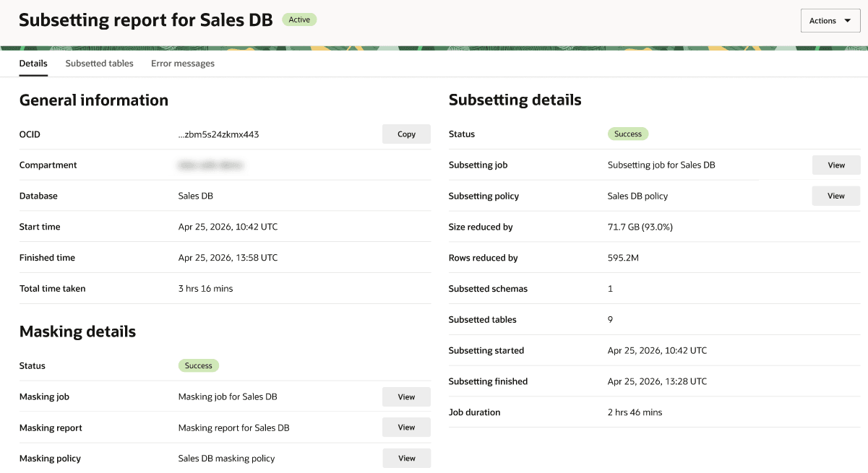View the Masking job for Sales DB
The height and width of the screenshot is (473, 868).
click(x=406, y=397)
